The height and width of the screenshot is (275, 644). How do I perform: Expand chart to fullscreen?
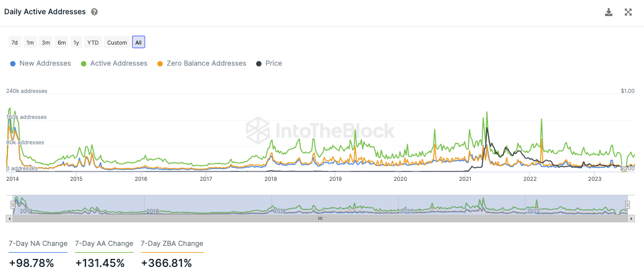(629, 12)
